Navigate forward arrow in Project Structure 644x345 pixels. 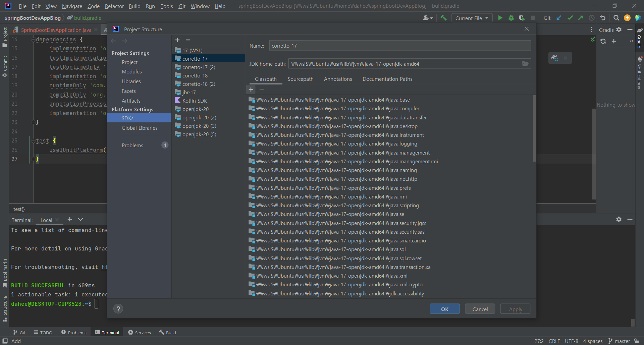[x=124, y=41]
